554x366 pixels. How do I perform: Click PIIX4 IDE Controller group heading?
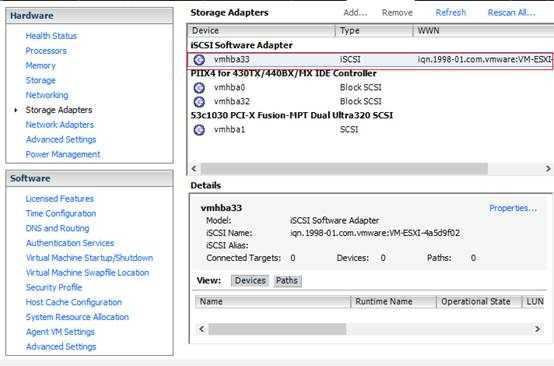tap(283, 73)
